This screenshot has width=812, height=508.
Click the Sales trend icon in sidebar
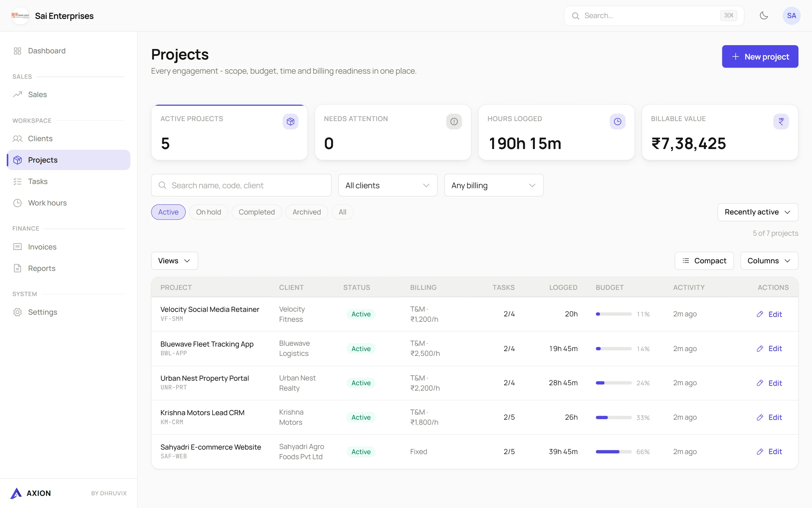17,95
